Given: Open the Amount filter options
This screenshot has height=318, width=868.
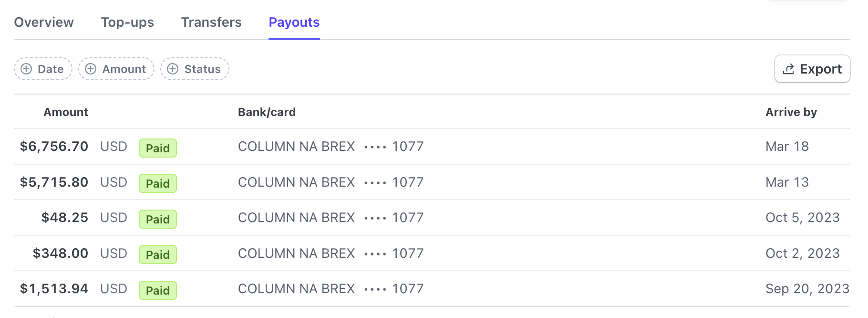Looking at the screenshot, I should click(x=116, y=69).
